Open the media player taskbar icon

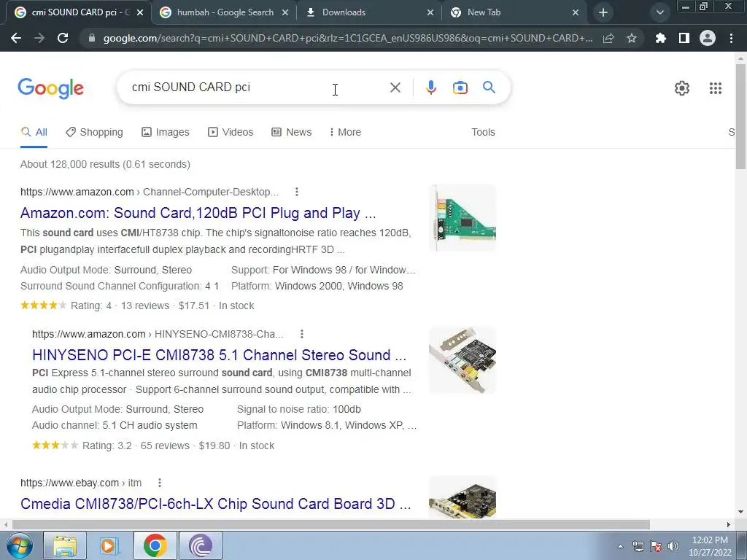point(109,545)
